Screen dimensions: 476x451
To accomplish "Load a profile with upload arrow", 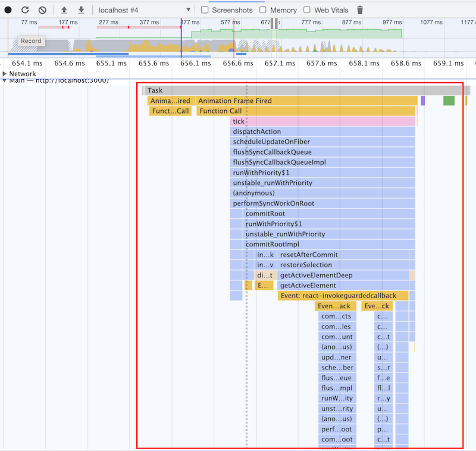I will 64,10.
